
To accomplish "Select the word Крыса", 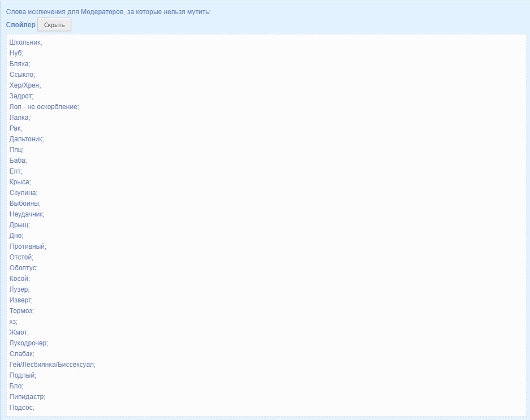I will tap(20, 182).
